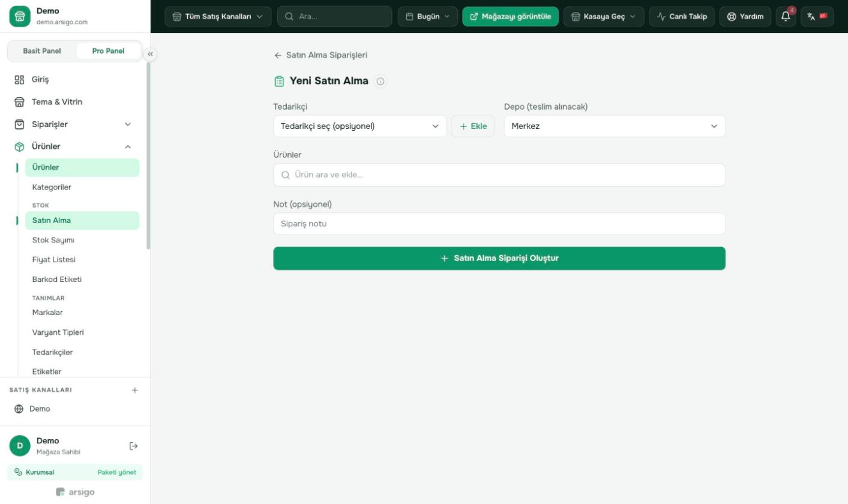Focus the Ürün ara ve ekle field
The width and height of the screenshot is (848, 504).
(499, 175)
